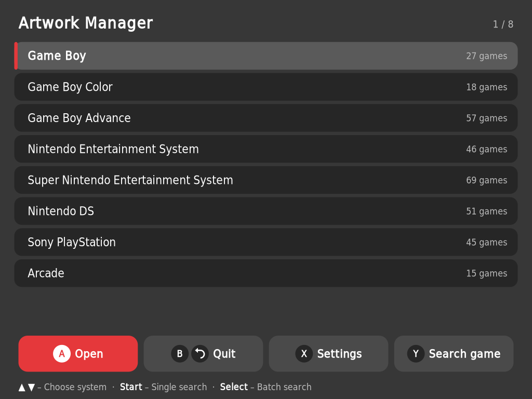Click the Y circle icon on Search game
The image size is (532, 399).
pos(416,353)
